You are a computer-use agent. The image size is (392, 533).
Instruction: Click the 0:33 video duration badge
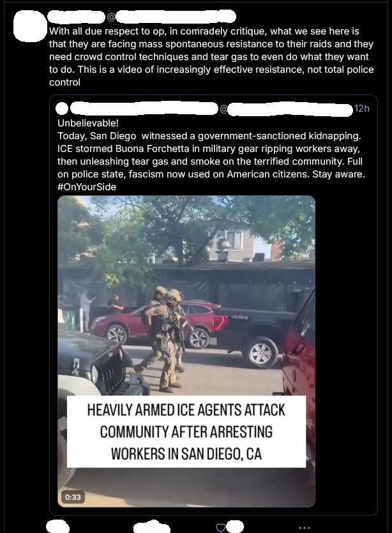tap(73, 497)
